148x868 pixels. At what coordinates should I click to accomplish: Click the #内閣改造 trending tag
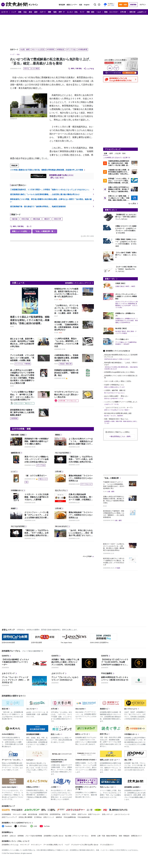click(60, 50)
